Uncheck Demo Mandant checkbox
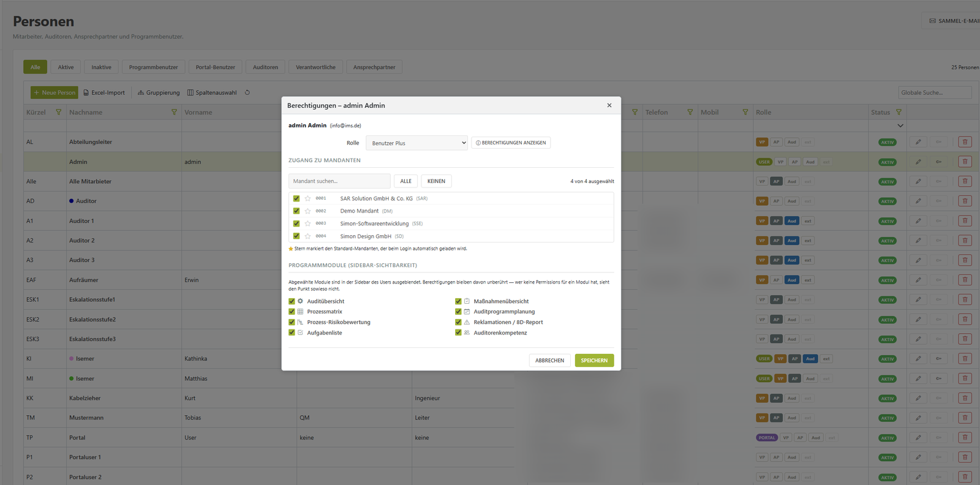This screenshot has height=485, width=980. (x=296, y=211)
